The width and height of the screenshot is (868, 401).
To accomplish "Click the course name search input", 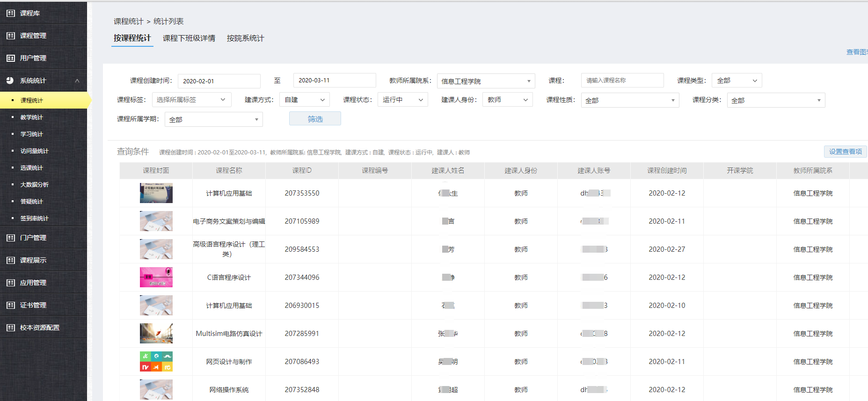I will pos(622,80).
